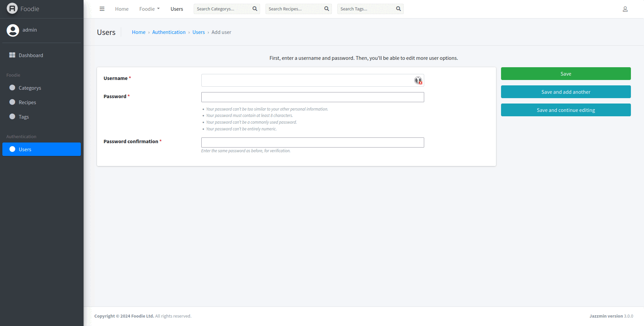Follow the Authentication breadcrumb link
Image resolution: width=644 pixels, height=326 pixels.
169,32
